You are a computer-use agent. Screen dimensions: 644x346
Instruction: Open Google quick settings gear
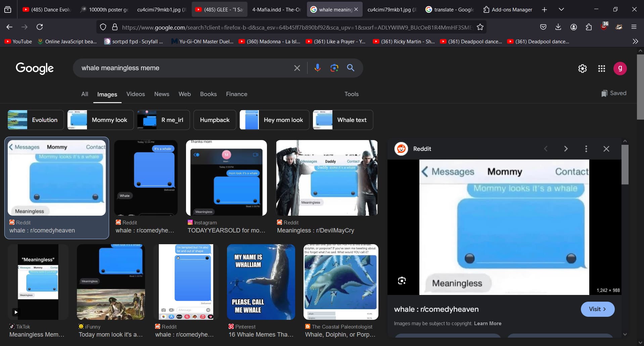pos(583,69)
